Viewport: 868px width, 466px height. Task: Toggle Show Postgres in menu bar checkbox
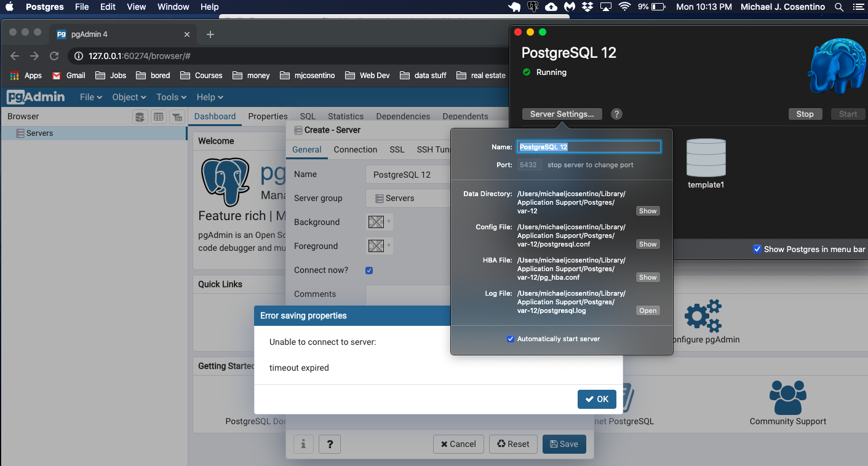(x=757, y=249)
